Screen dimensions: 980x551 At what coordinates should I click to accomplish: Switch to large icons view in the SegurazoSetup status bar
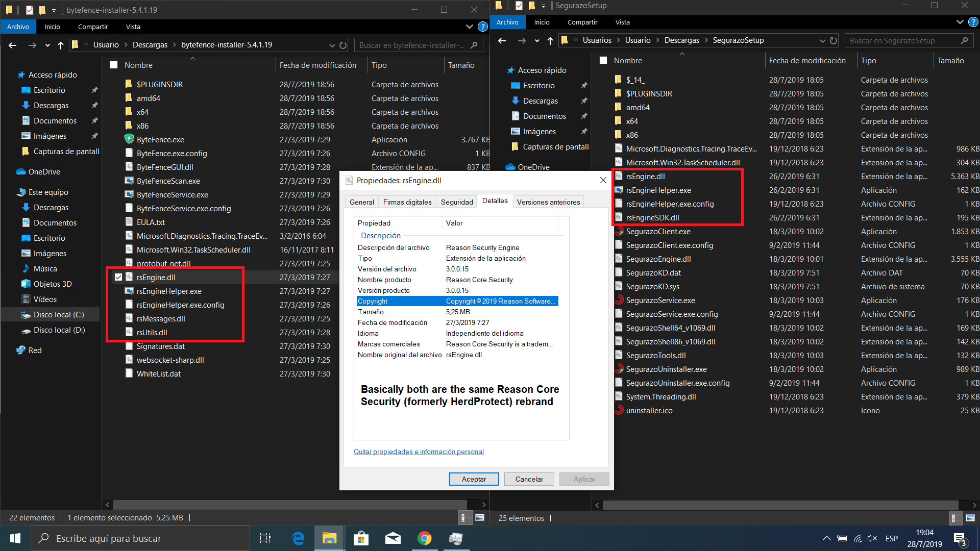coord(970,518)
